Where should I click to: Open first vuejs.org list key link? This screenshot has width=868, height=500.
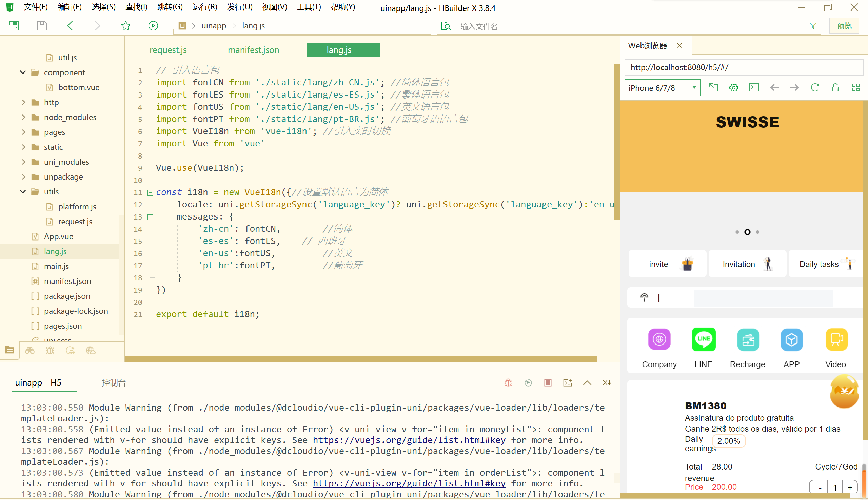pos(409,440)
